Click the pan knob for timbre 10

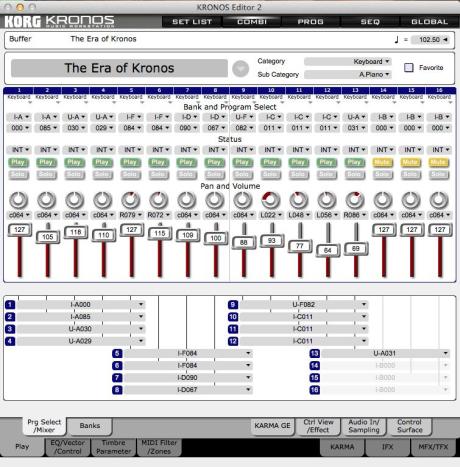271,200
